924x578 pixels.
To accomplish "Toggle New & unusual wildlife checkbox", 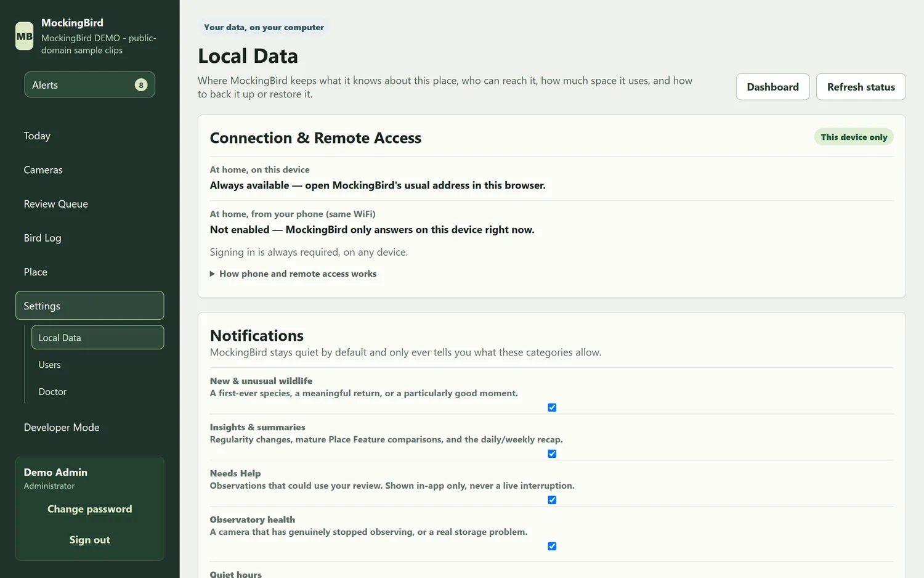I will [552, 407].
